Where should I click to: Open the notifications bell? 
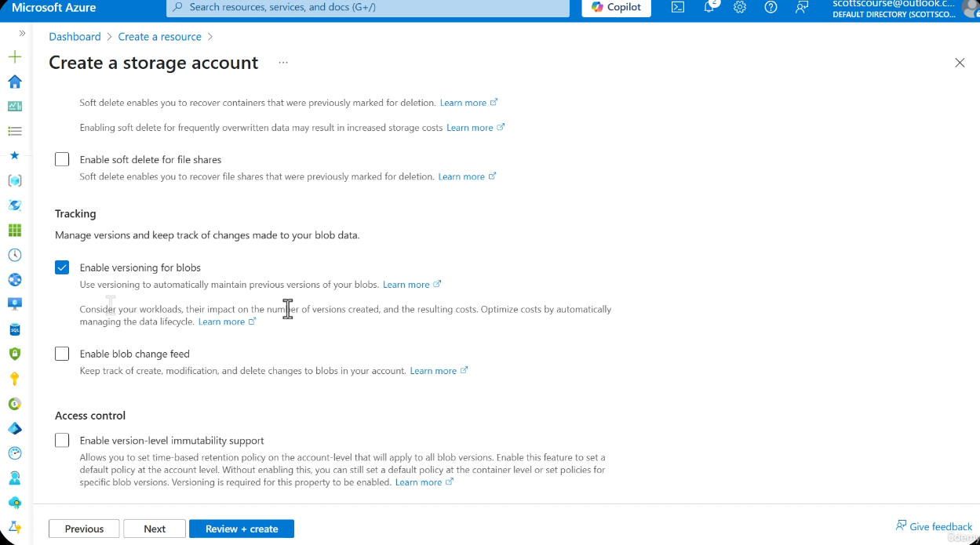709,7
